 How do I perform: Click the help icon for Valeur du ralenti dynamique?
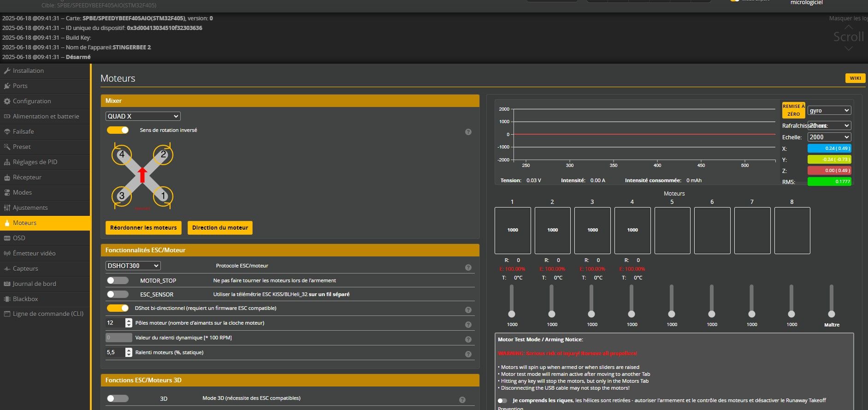pyautogui.click(x=468, y=339)
